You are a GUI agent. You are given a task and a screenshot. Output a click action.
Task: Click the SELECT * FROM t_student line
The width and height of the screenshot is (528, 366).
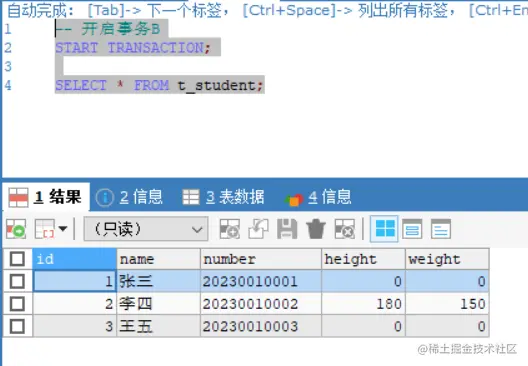[159, 85]
